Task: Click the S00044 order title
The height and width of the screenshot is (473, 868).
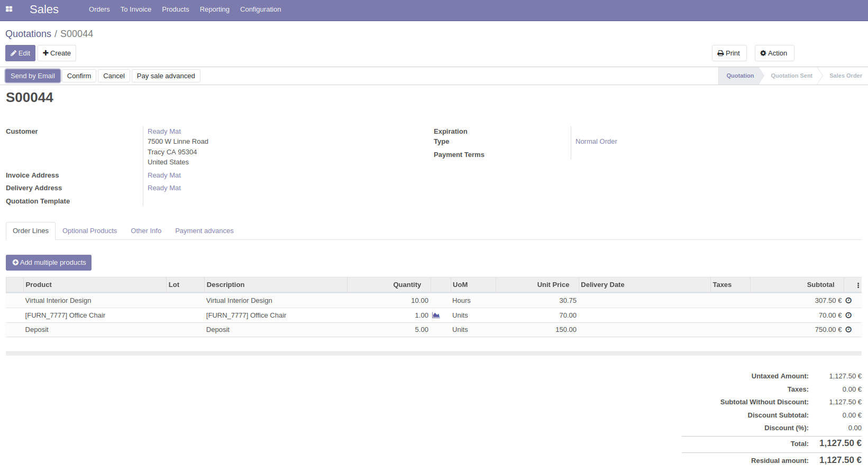Action: [30, 98]
